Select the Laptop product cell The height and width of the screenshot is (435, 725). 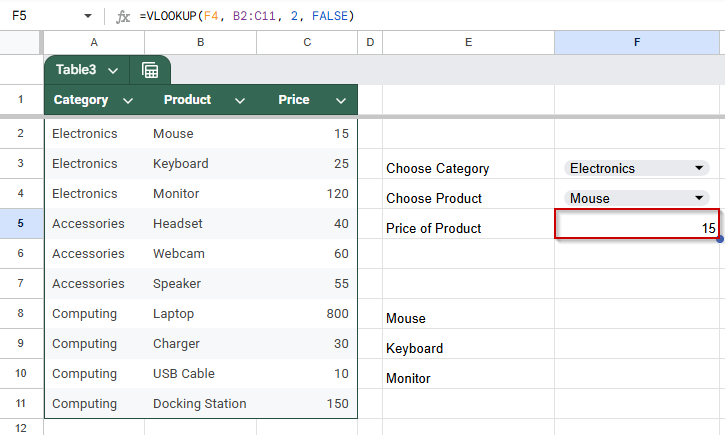click(200, 314)
